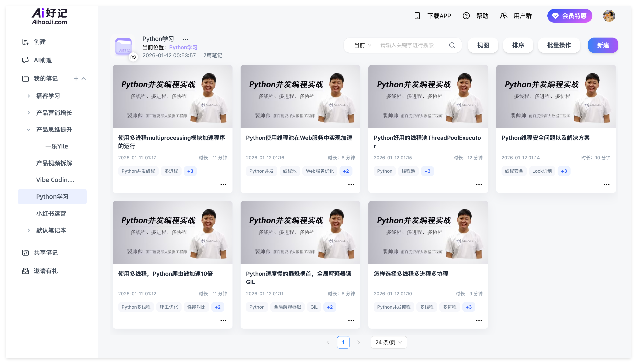Click the 创建 create-note icon

pyautogui.click(x=25, y=42)
